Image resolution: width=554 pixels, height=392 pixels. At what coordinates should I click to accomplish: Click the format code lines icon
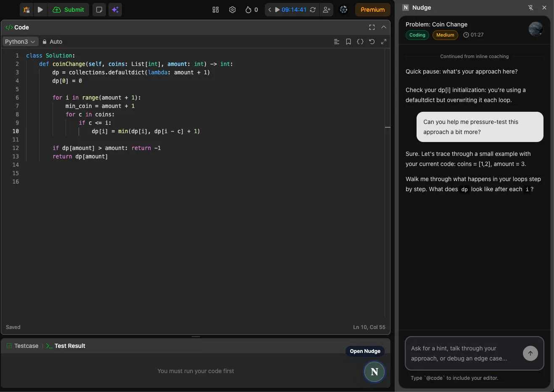pos(337,42)
